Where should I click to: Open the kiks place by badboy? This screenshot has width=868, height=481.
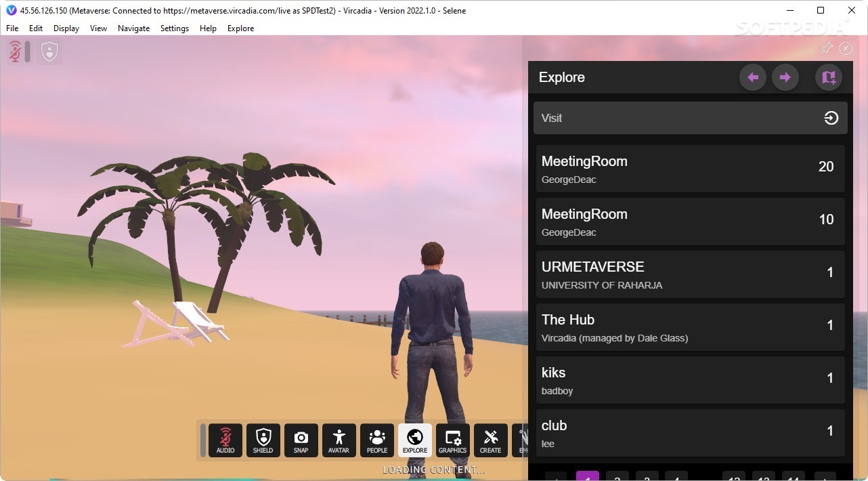click(x=691, y=380)
